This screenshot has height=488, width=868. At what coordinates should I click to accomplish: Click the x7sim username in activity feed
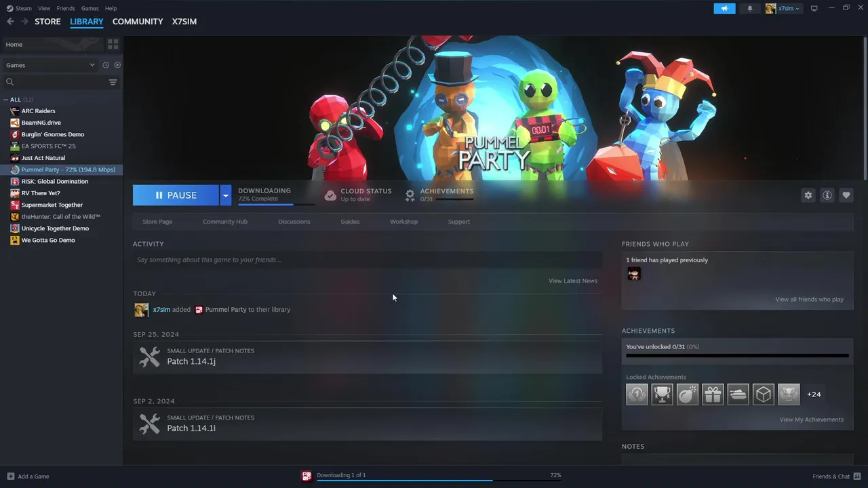pos(161,310)
